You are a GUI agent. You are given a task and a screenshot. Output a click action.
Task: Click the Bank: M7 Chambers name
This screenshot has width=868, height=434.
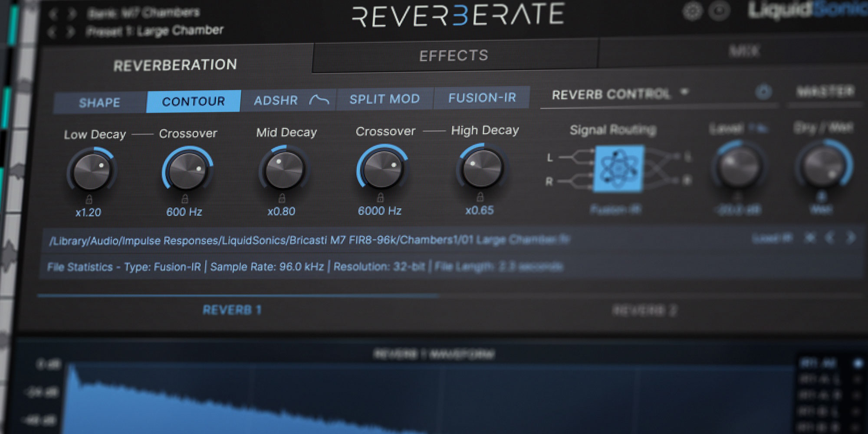pos(144,13)
